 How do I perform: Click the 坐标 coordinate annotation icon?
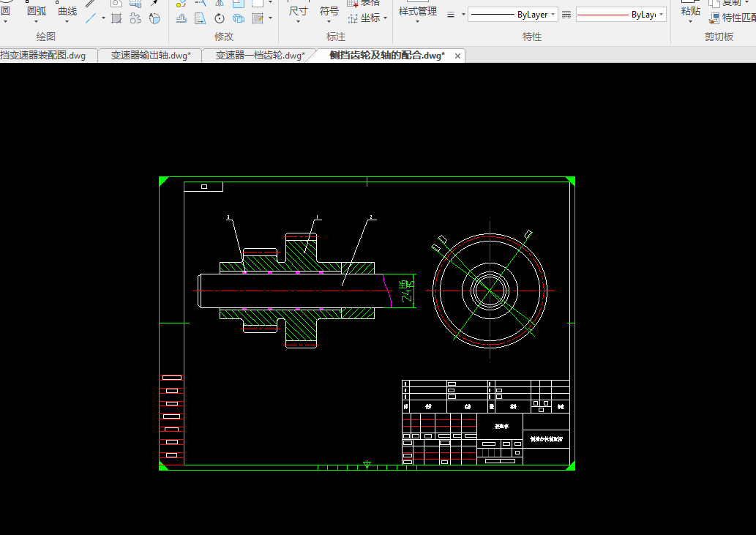[352, 18]
